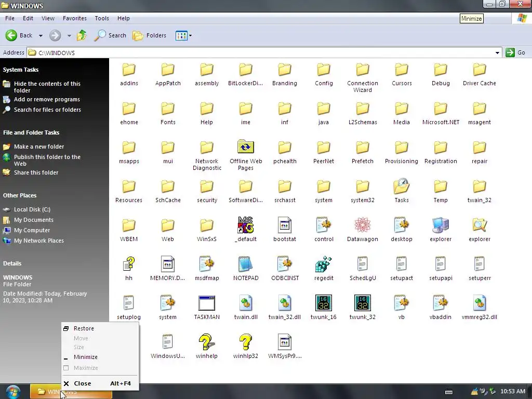Expand the Address bar dropdown
This screenshot has height=399, width=532.
tap(497, 52)
